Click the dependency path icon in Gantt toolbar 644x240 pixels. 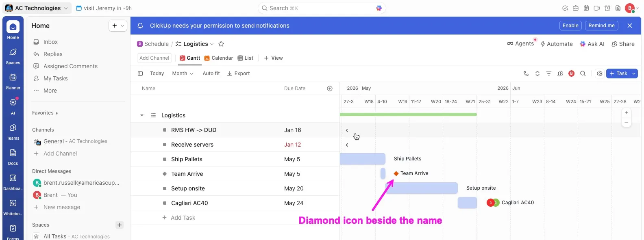pos(526,74)
